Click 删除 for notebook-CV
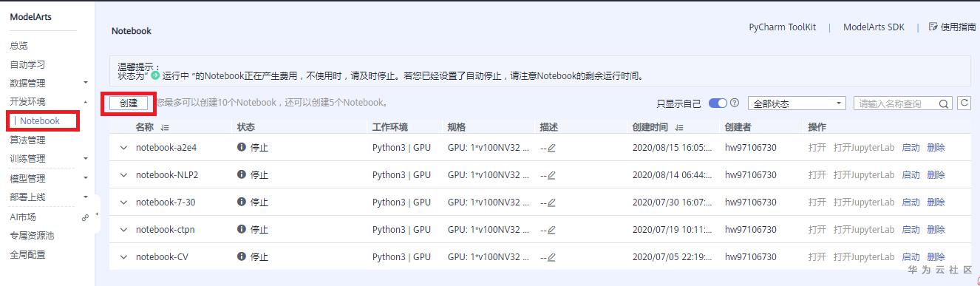 pyautogui.click(x=936, y=257)
